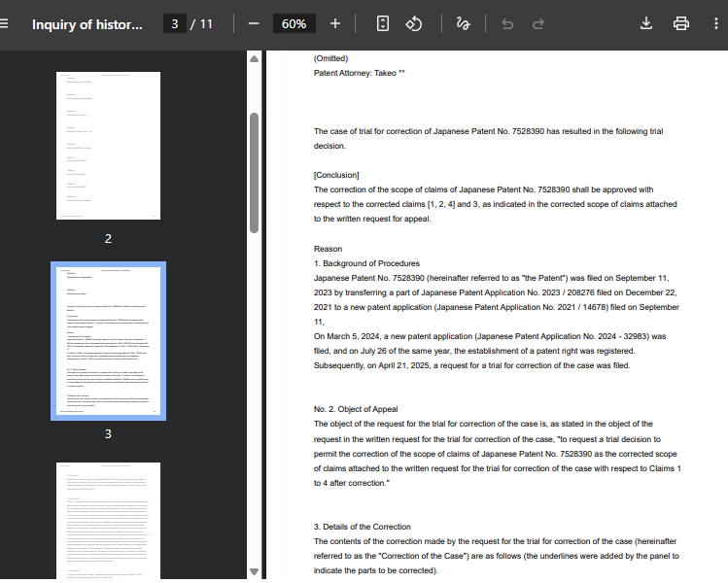Select the highlighted page 3 thumbnail
This screenshot has height=583, width=728.
tap(108, 341)
